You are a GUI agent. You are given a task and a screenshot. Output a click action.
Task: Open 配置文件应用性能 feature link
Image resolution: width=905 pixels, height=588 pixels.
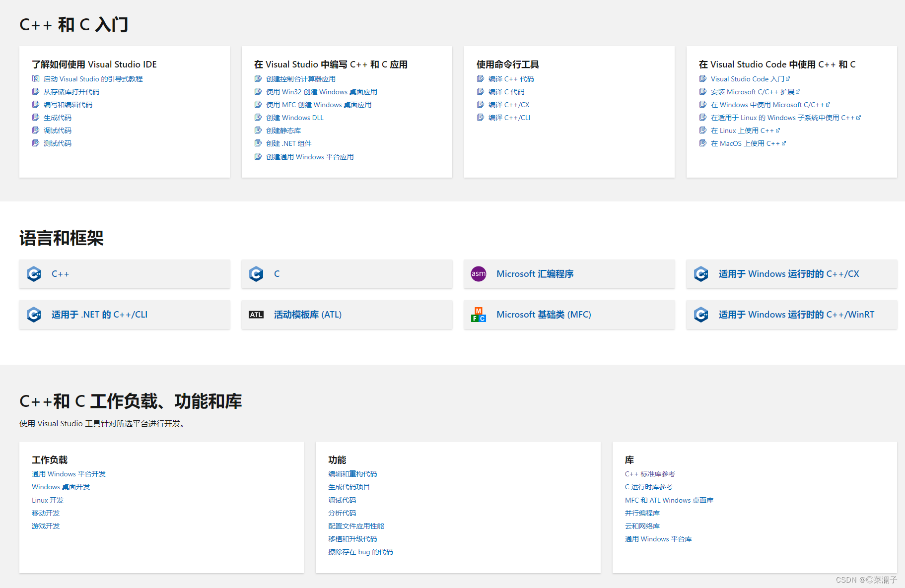point(356,526)
